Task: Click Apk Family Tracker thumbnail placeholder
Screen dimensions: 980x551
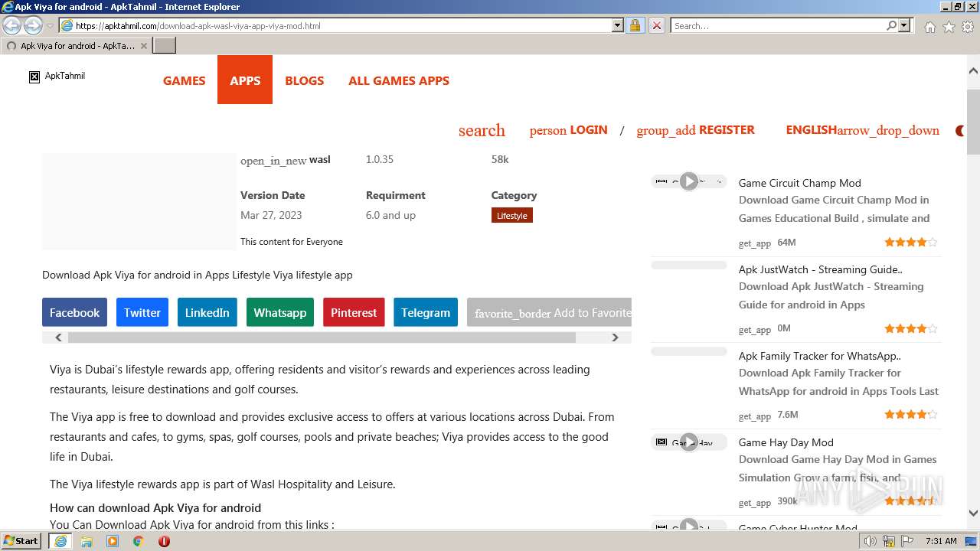Action: point(689,351)
